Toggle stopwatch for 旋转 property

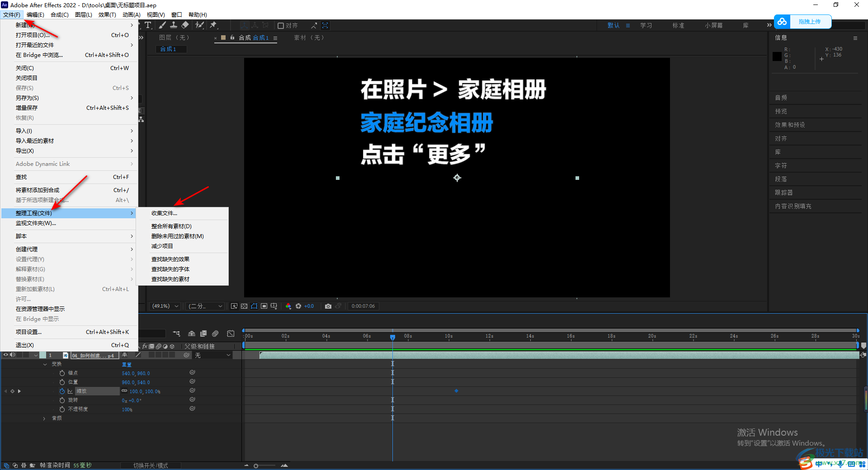[62, 400]
